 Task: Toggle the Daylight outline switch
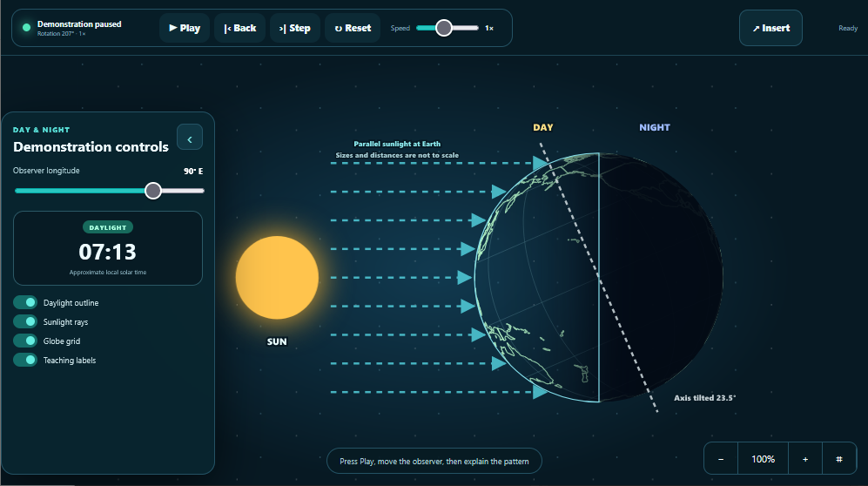coord(25,302)
